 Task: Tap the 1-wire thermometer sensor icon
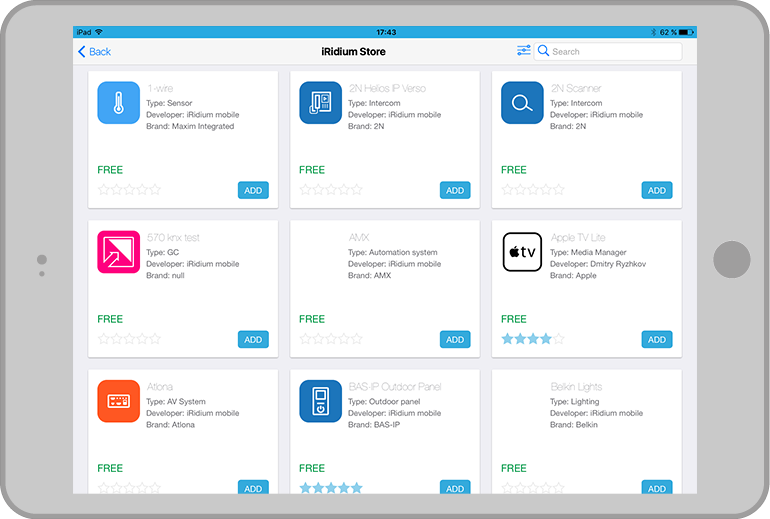point(118,103)
